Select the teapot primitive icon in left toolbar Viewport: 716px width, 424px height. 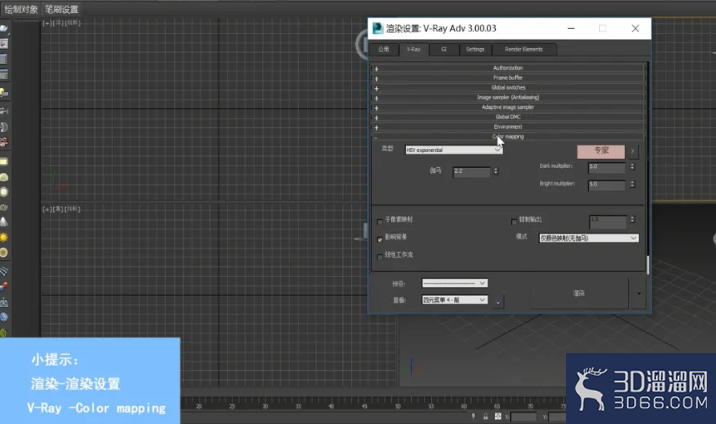[x=4, y=208]
